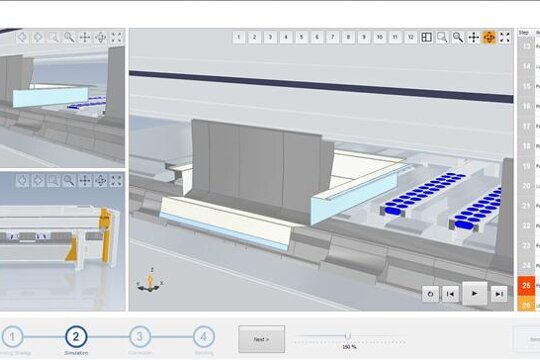Skip to the next simulation step

click(x=499, y=294)
